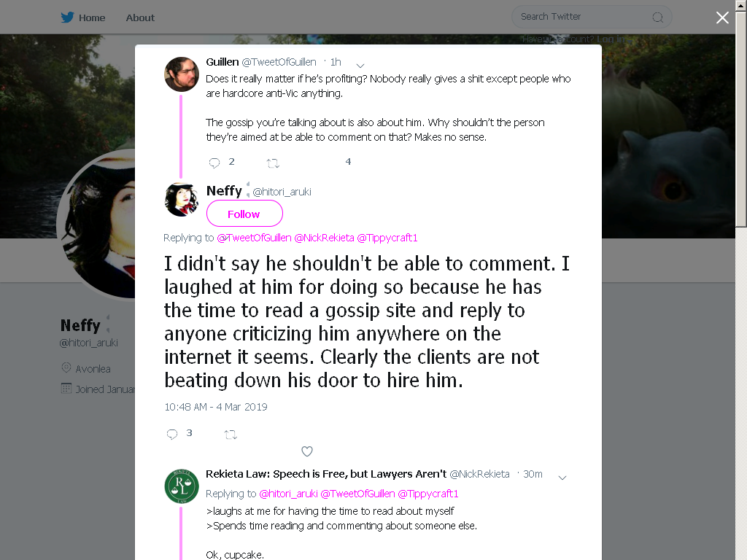Viewport: 747px width, 560px height.
Task: Expand options chevron on Guillen's tweet
Action: [x=360, y=66]
